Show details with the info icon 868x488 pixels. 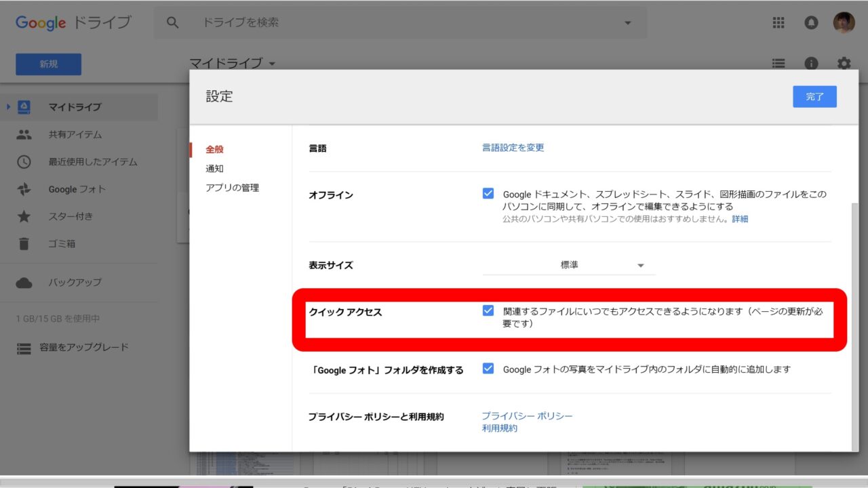[x=811, y=63]
